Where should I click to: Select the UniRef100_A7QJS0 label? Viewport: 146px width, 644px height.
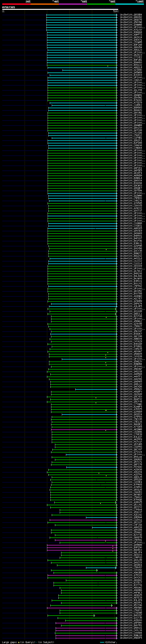[x=131, y=30]
